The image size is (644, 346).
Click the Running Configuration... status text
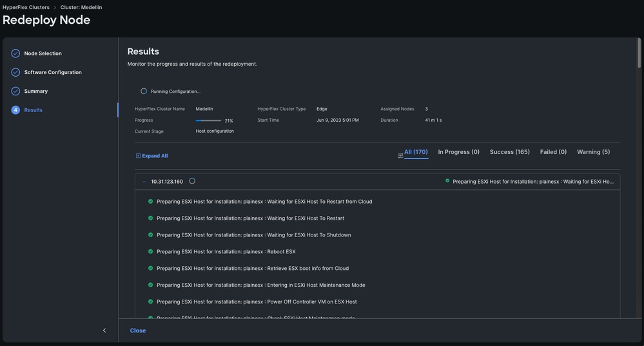pyautogui.click(x=176, y=91)
